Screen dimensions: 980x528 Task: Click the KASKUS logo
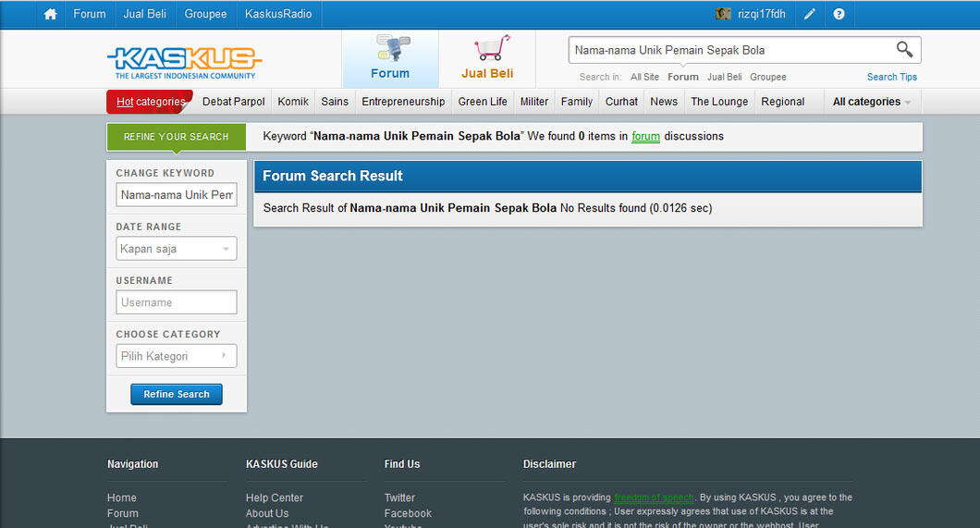coord(184,63)
